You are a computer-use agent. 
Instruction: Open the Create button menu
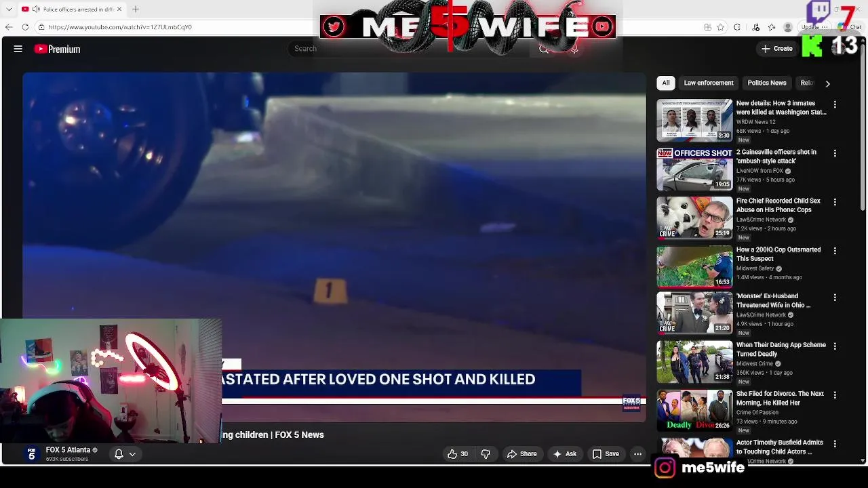click(x=777, y=49)
